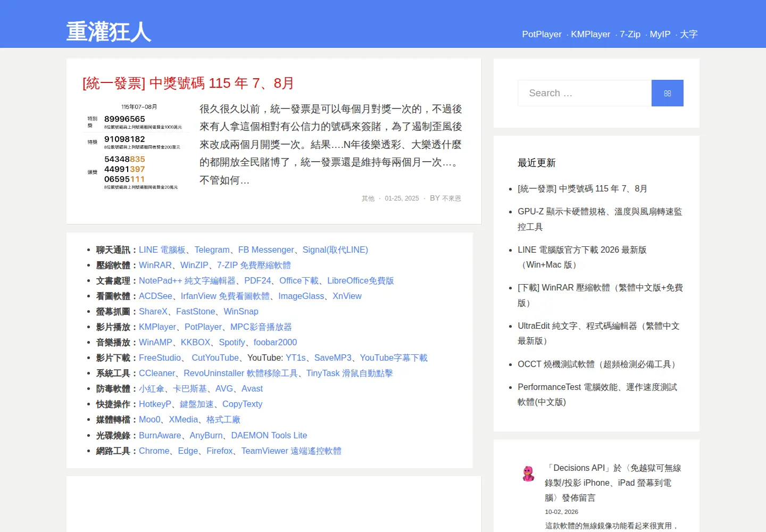Click the Search input field

pyautogui.click(x=585, y=93)
